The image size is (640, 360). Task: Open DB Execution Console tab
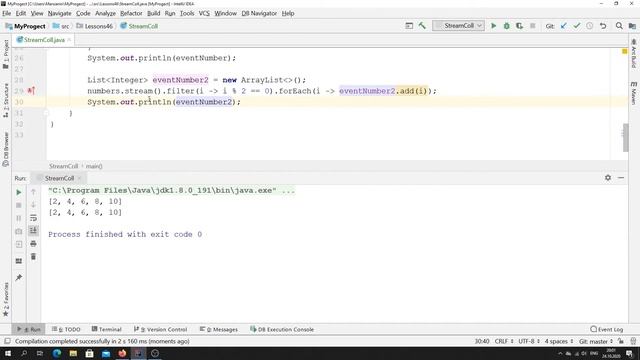pyautogui.click(x=282, y=329)
